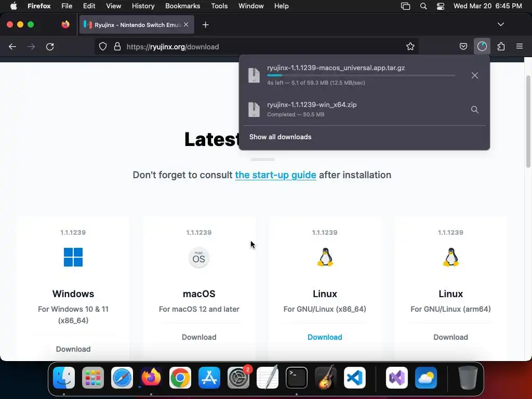The image size is (532, 399).
Task: Open Control Center in menu bar
Action: click(441, 6)
